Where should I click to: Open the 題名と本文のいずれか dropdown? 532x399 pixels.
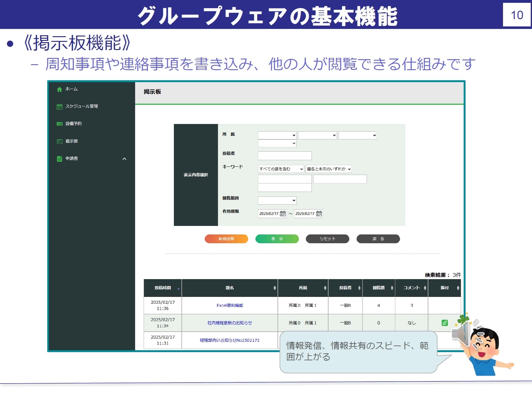(328, 169)
